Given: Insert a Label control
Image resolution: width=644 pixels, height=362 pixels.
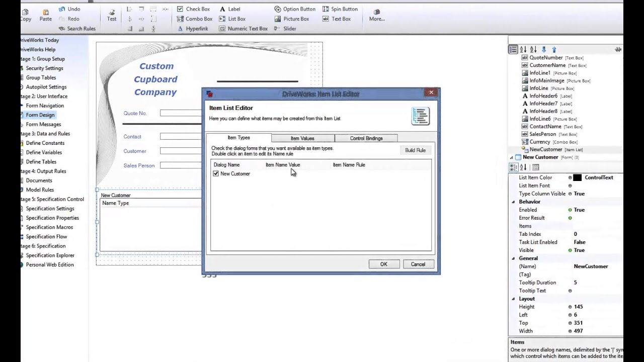Looking at the screenshot, I should pos(230,9).
